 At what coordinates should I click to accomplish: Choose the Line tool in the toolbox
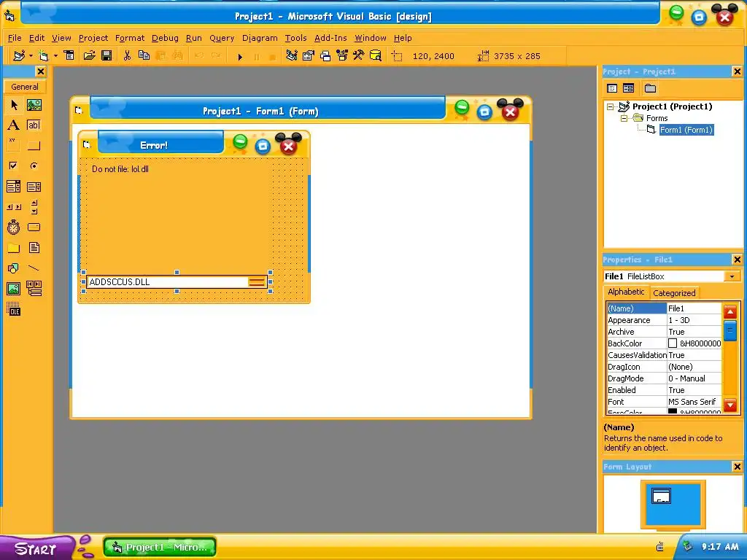(34, 268)
